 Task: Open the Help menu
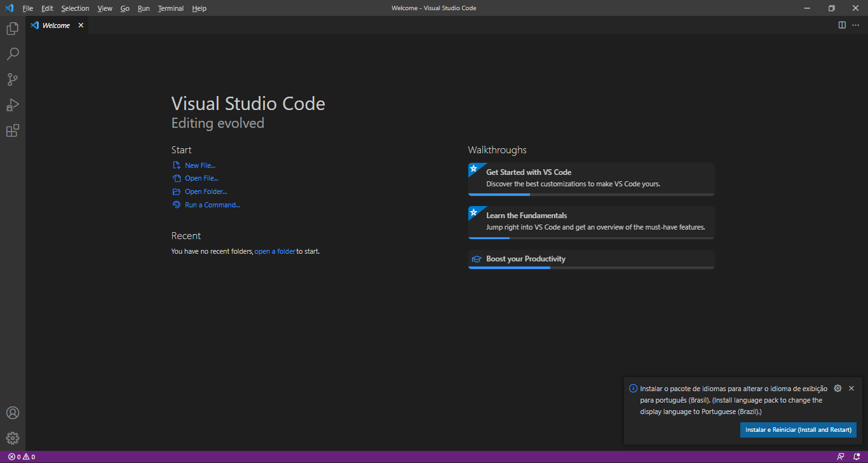pyautogui.click(x=199, y=8)
